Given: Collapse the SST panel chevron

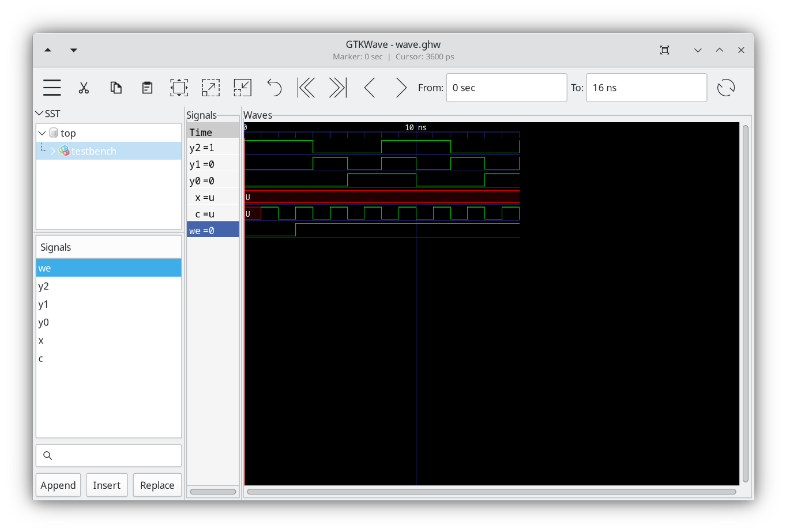Looking at the screenshot, I should pyautogui.click(x=39, y=113).
